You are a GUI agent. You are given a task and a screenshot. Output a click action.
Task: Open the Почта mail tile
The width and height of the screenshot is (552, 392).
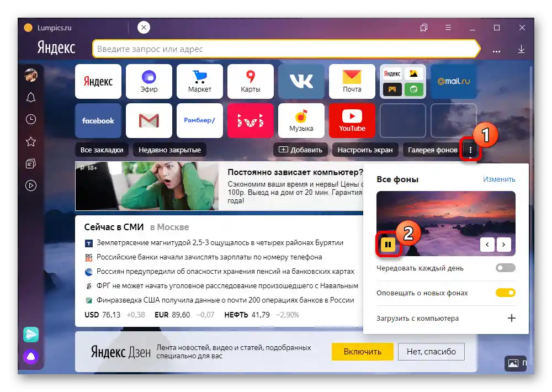352,81
